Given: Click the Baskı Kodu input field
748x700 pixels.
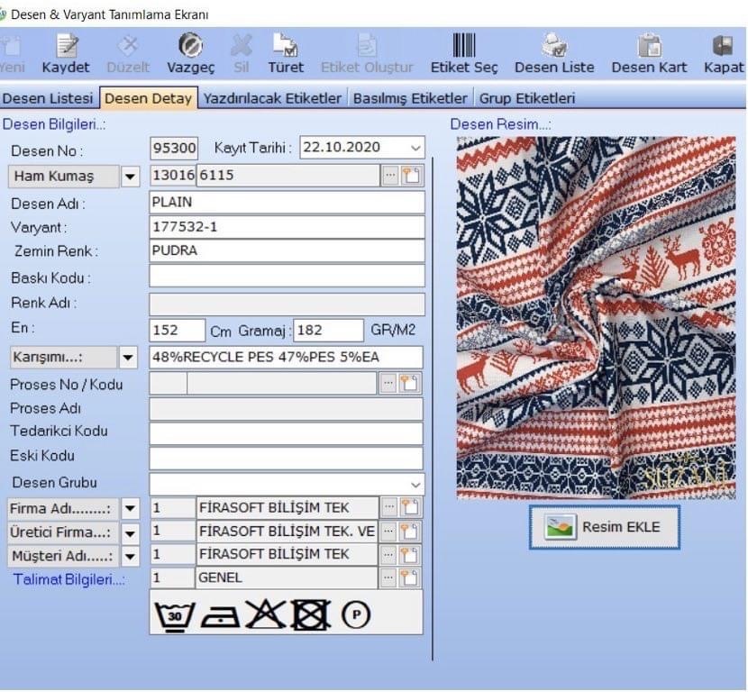Looking at the screenshot, I should pos(287,277).
